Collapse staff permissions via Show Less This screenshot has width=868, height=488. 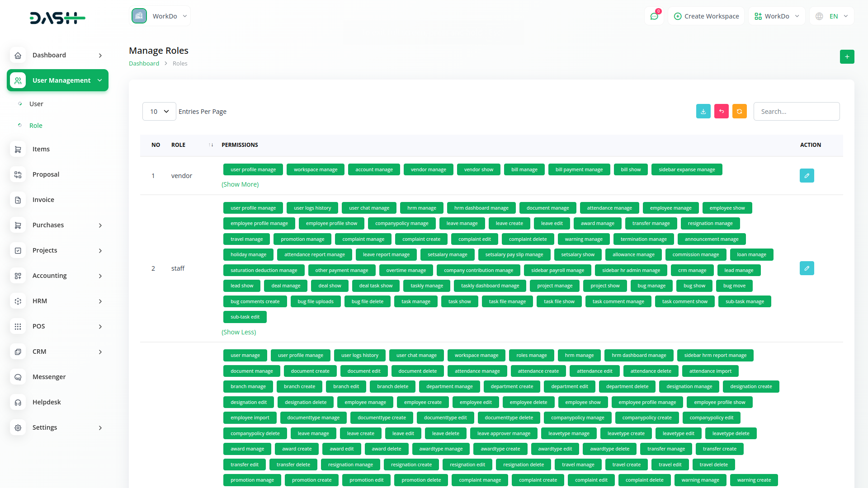tap(239, 332)
